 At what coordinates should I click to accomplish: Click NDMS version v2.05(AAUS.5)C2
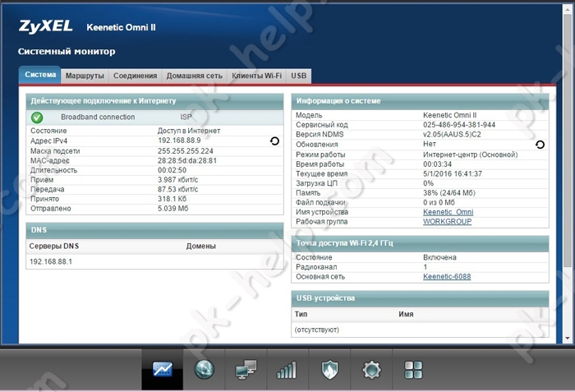pyautogui.click(x=452, y=134)
